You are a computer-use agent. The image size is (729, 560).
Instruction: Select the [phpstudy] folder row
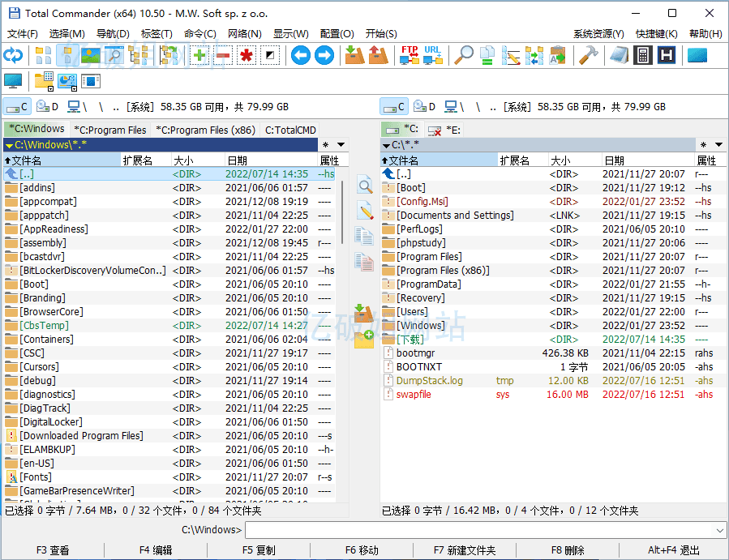point(552,242)
